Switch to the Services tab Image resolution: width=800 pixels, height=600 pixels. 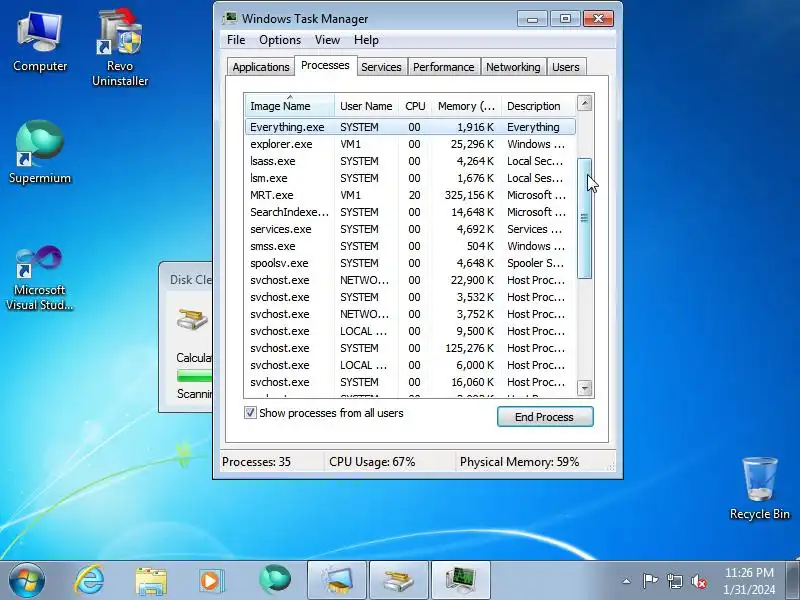381,67
